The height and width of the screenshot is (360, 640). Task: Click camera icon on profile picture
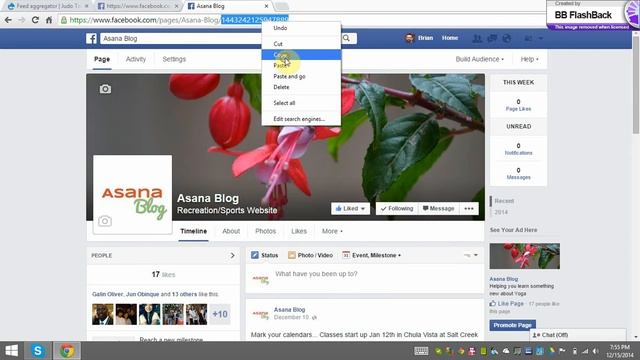click(104, 221)
